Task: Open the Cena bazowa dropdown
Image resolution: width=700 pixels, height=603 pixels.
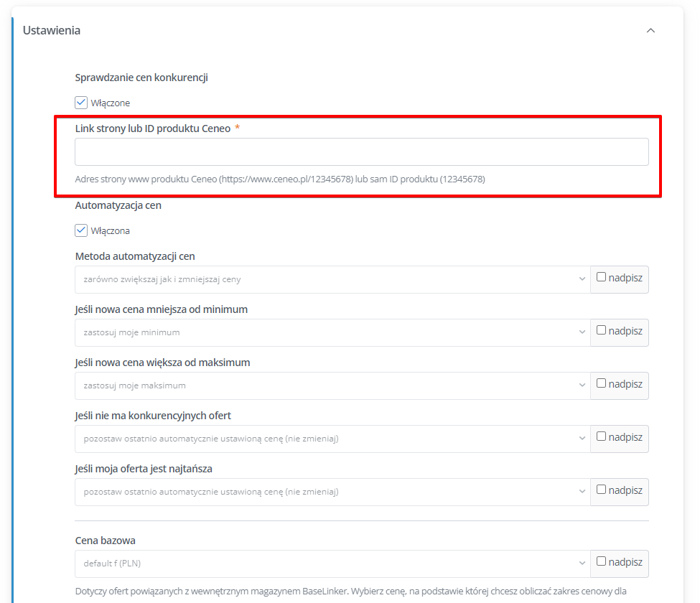Action: (x=332, y=564)
